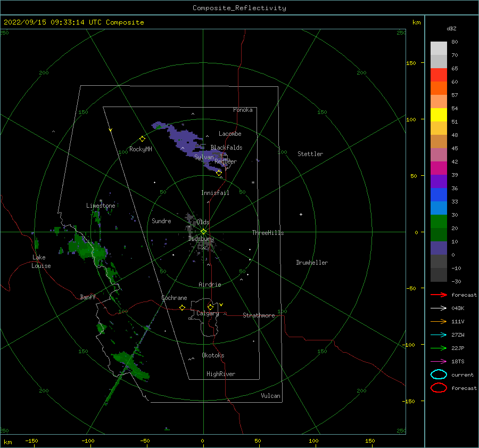The width and height of the screenshot is (479, 448).
Task: Click the dBZ legend heading
Action: click(451, 28)
